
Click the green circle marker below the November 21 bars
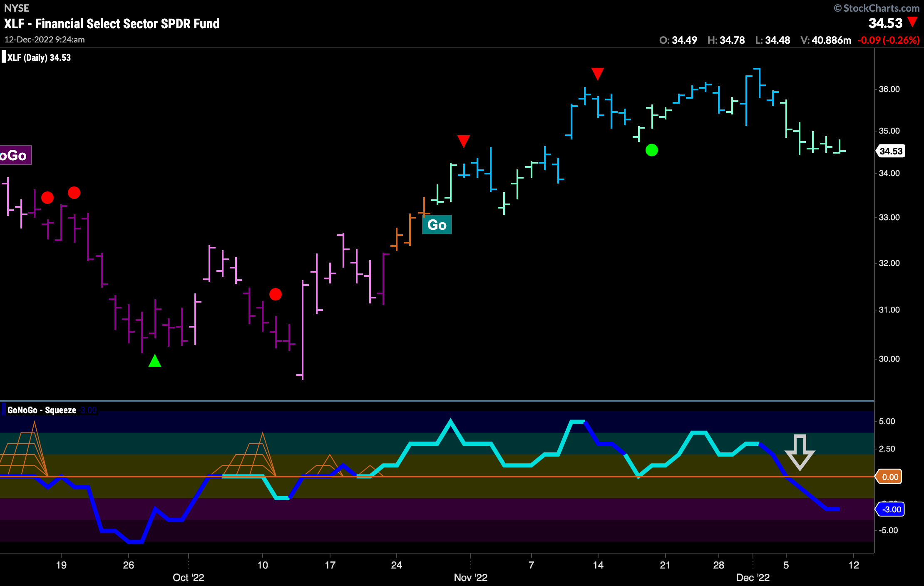click(651, 150)
